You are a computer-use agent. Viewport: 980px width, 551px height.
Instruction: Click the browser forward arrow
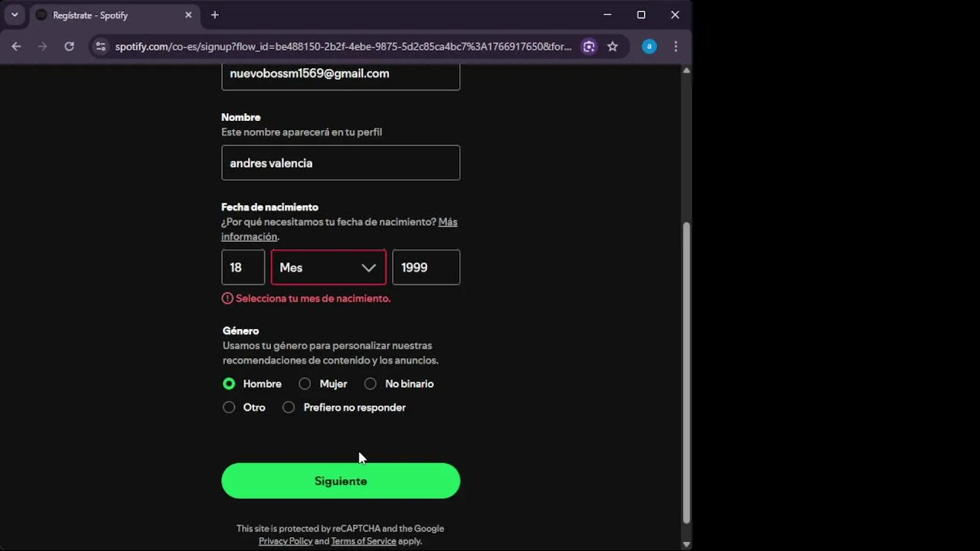click(42, 47)
